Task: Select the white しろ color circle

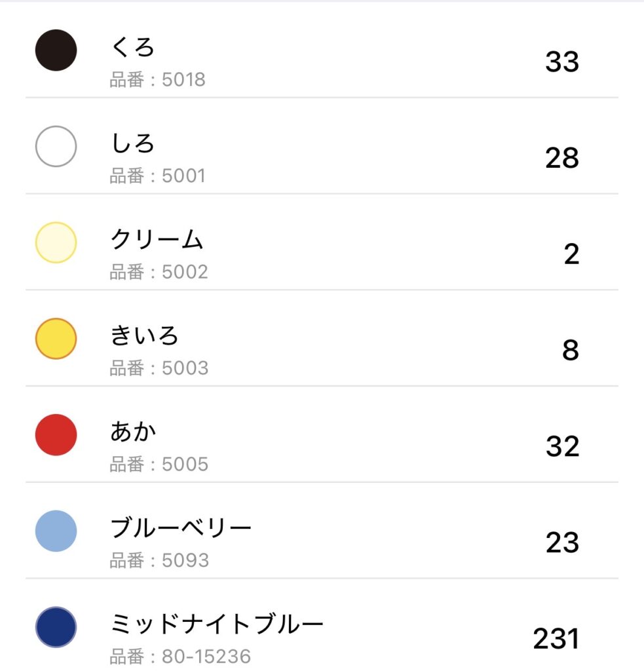Action: tap(56, 146)
